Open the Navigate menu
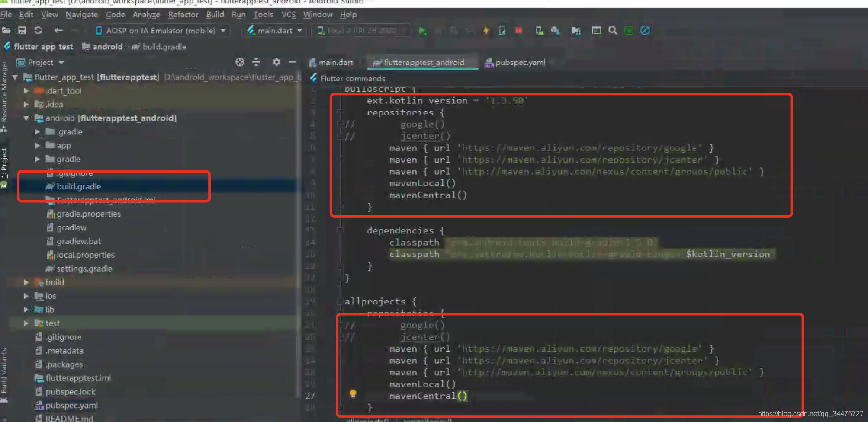Image resolution: width=868 pixels, height=422 pixels. [82, 14]
